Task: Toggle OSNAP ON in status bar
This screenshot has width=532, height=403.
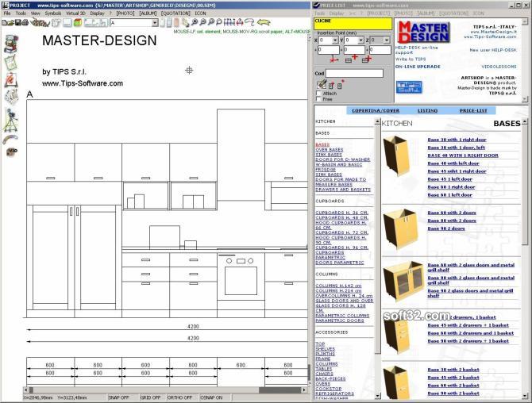Action: [211, 397]
